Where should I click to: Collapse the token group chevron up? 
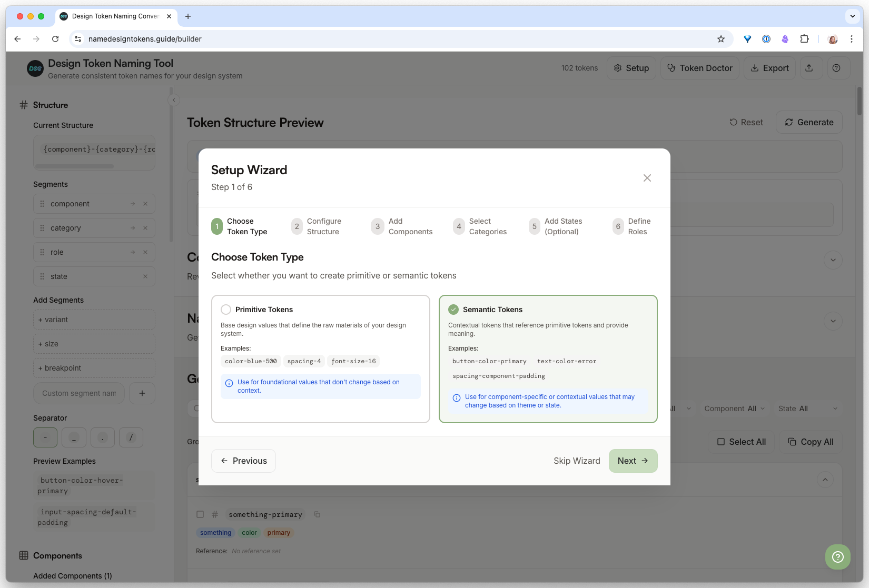point(825,480)
